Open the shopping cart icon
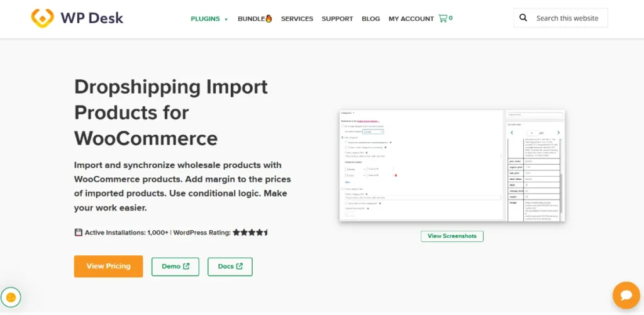The width and height of the screenshot is (644, 315). tap(443, 18)
